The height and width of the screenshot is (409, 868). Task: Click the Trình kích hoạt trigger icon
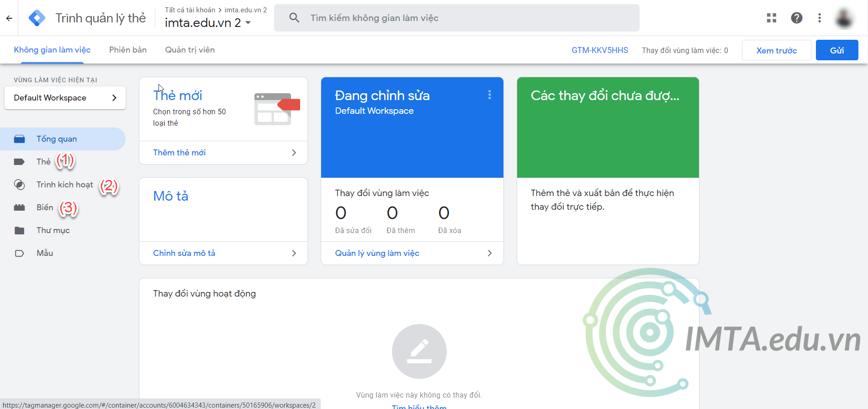pyautogui.click(x=19, y=185)
